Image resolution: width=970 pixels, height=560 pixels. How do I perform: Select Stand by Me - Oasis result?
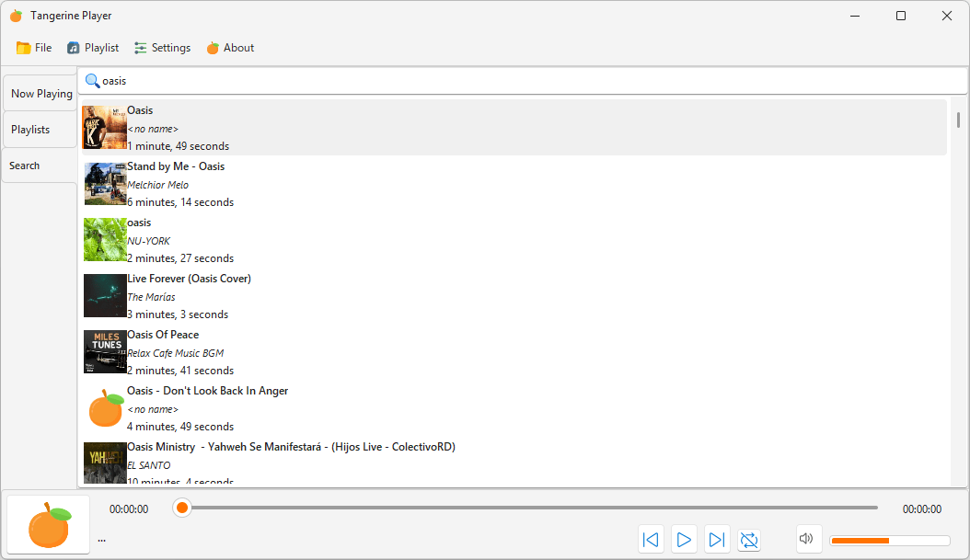point(514,184)
